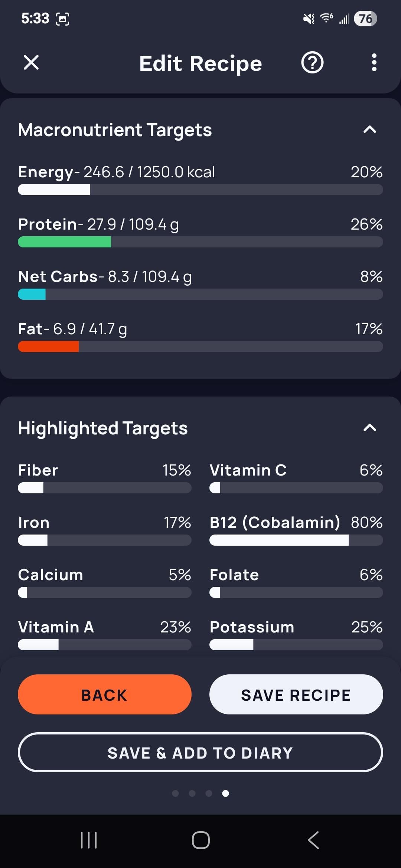Close the Edit Recipe screen

pos(31,62)
